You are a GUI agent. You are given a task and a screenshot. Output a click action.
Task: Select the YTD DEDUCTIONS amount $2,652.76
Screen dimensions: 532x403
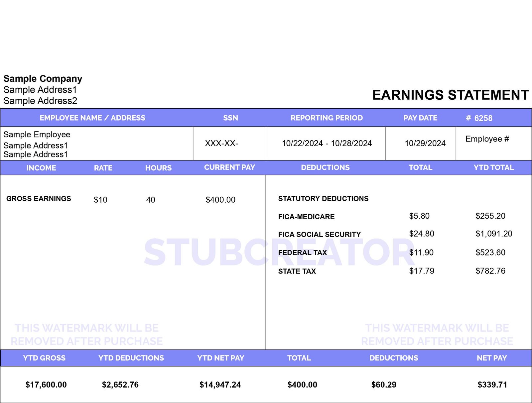(x=120, y=385)
